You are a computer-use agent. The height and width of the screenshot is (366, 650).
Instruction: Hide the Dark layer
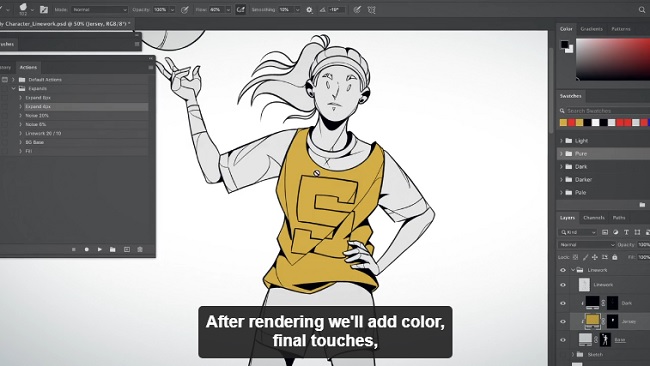point(563,303)
